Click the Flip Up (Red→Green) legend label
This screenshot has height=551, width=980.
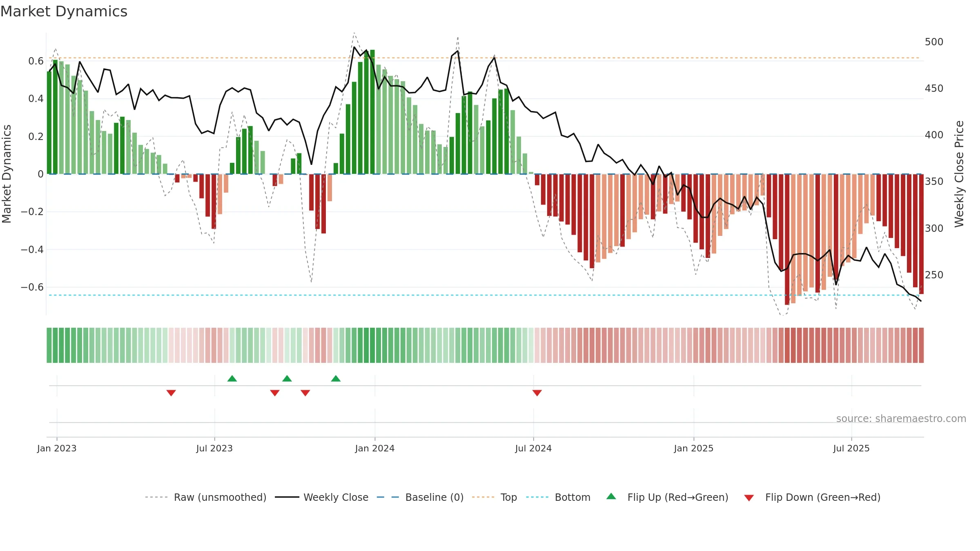tap(678, 497)
